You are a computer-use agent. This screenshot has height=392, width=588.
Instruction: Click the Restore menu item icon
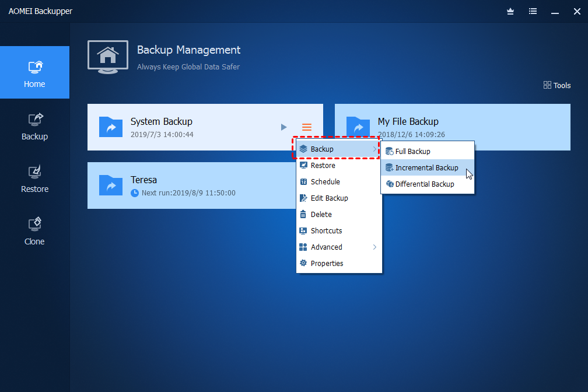click(303, 166)
